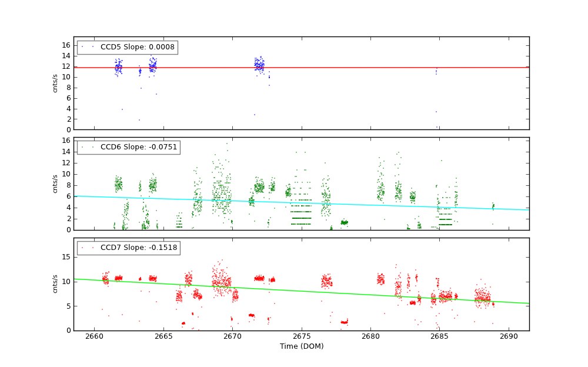Click the 14 y-tick label in CCD6 plot
588x367 pixels.
(x=66, y=152)
